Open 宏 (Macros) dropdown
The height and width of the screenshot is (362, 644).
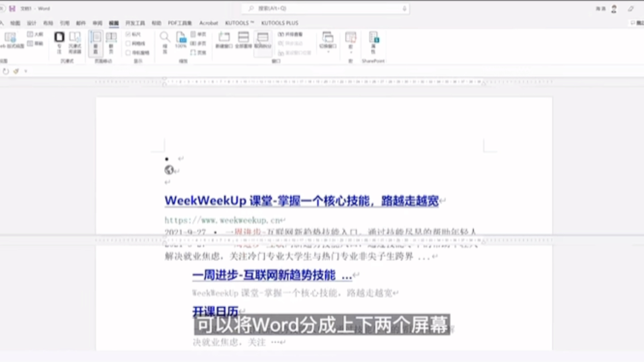[351, 43]
